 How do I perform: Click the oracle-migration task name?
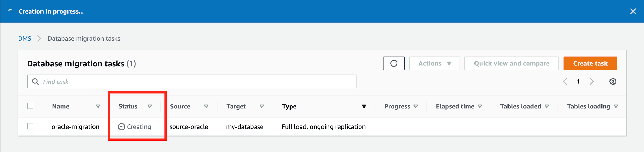click(x=75, y=127)
